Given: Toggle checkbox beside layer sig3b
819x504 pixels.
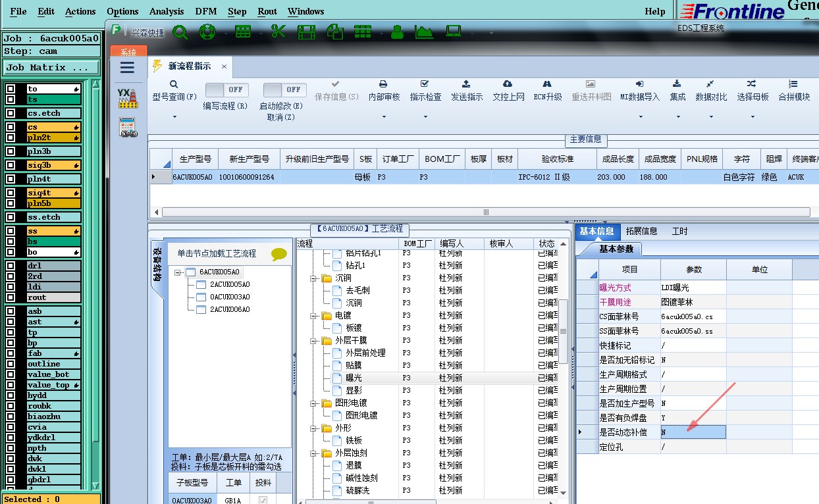Looking at the screenshot, I should pos(11,165).
